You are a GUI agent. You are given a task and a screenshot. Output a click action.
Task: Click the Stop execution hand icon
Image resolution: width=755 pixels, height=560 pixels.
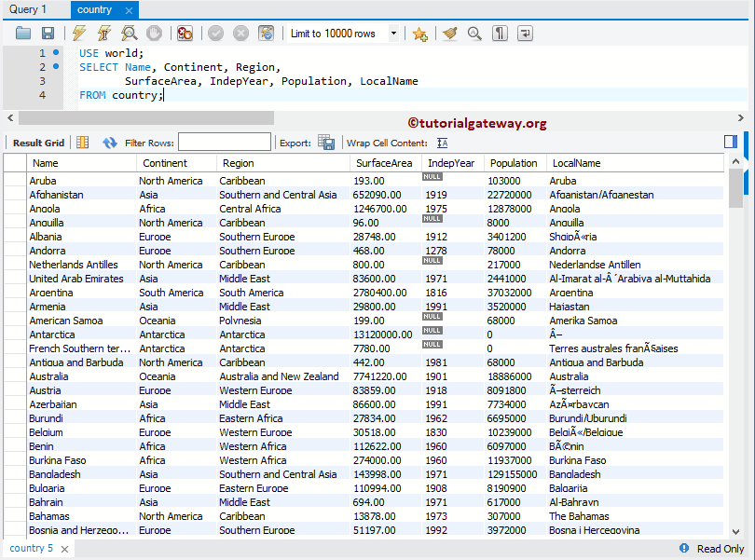[x=154, y=34]
